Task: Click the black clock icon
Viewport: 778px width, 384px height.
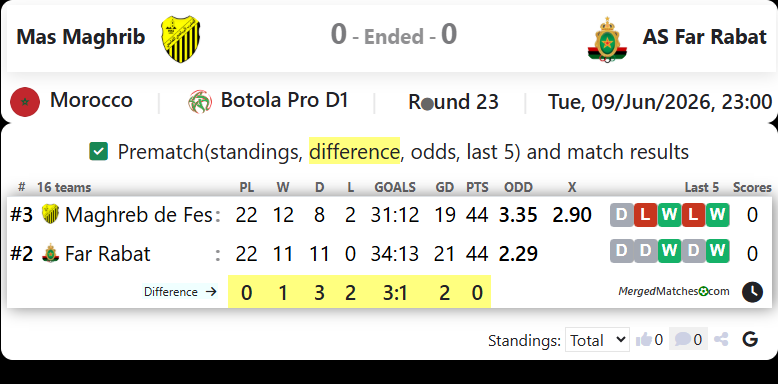Action: pos(752,292)
